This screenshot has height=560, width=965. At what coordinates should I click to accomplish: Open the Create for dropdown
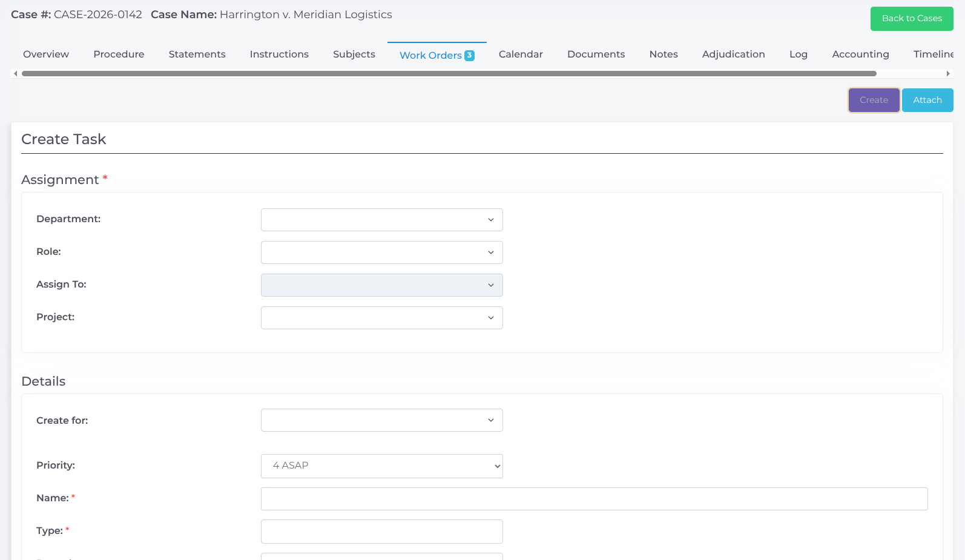(382, 420)
